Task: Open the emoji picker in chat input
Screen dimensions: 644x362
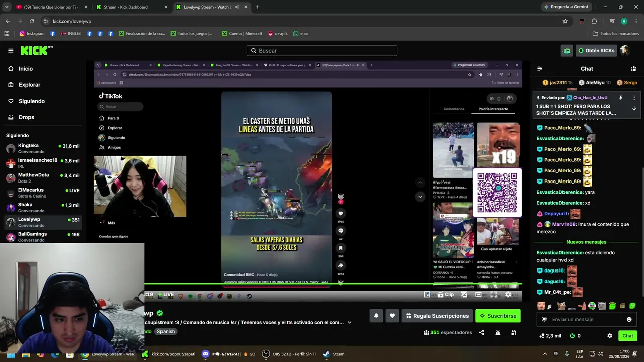Action: (629, 319)
